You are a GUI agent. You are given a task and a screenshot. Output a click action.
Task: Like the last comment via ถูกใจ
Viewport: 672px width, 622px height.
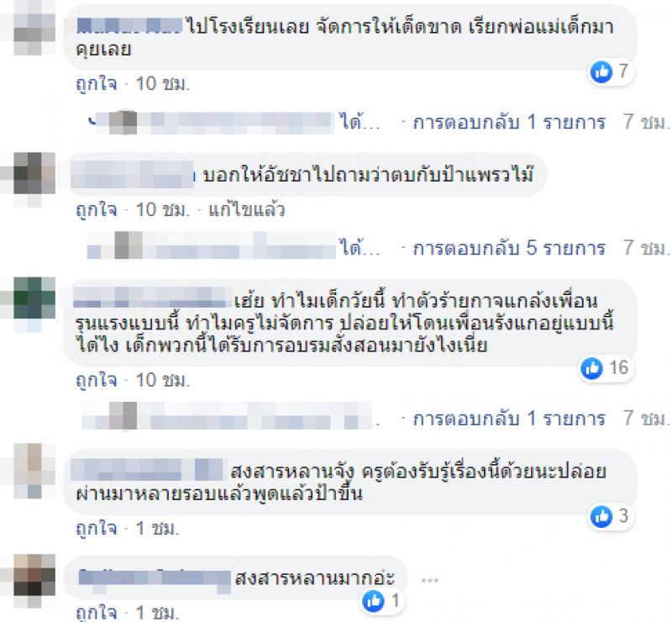click(96, 613)
